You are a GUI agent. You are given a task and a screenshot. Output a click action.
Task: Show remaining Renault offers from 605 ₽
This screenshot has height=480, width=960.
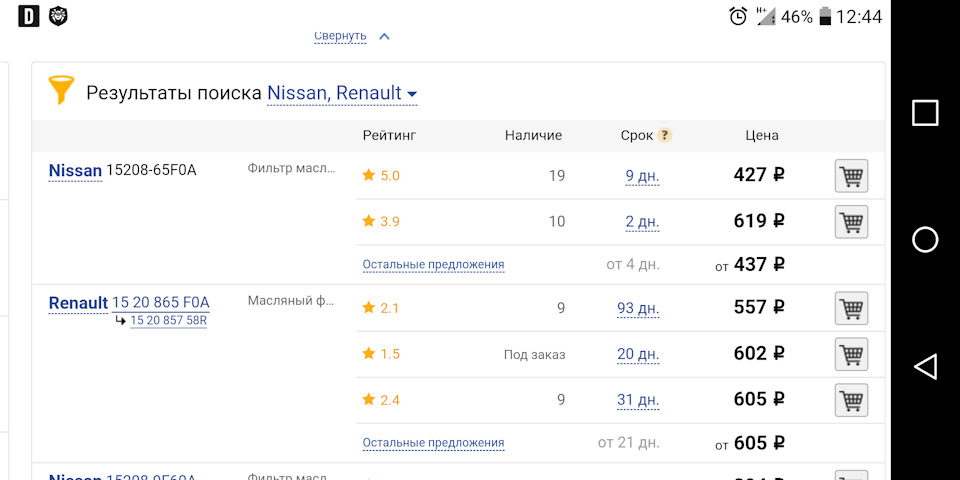coord(433,443)
